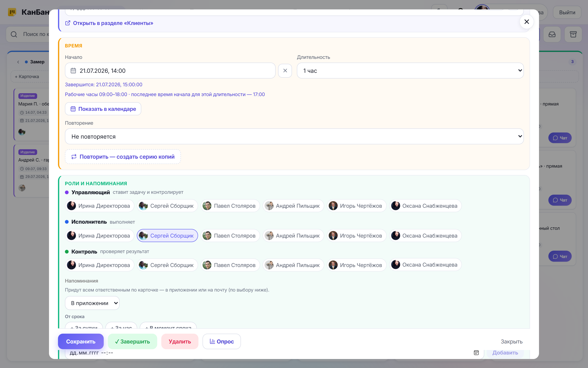
Task: Deselect Сергей Сборщик as Исполнитель
Action: tap(167, 236)
